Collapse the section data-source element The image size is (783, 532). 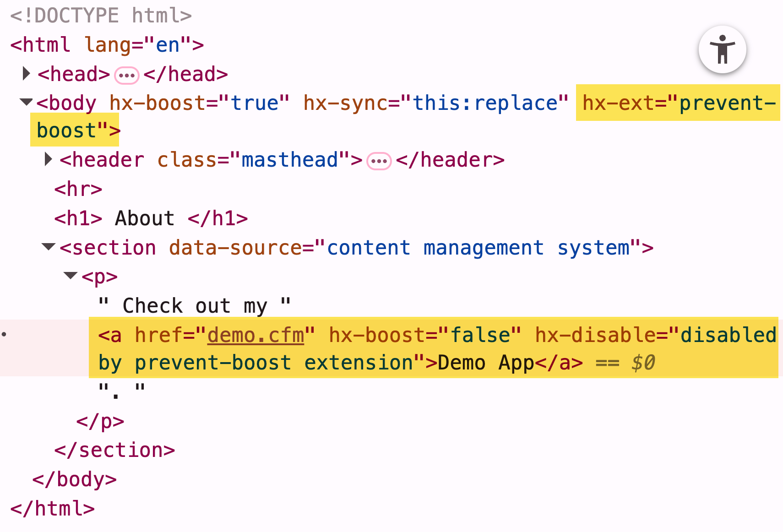tap(48, 247)
